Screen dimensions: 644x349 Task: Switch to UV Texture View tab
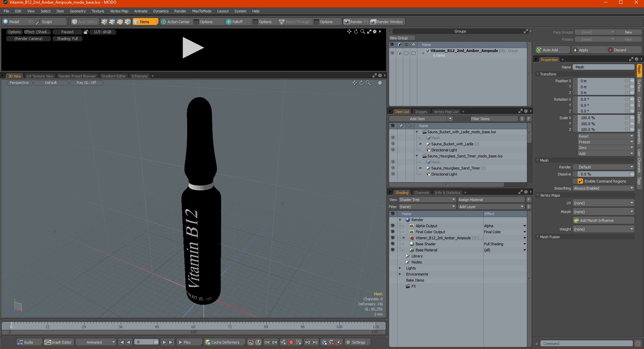[x=40, y=76]
